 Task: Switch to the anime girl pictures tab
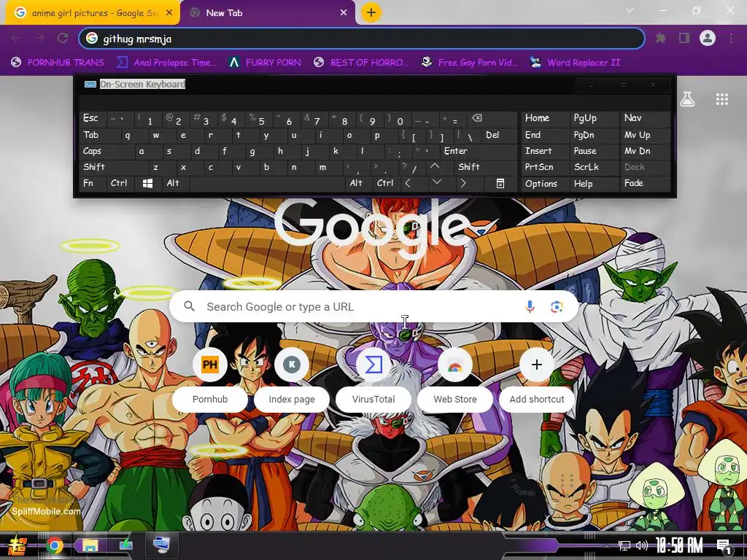[x=93, y=13]
